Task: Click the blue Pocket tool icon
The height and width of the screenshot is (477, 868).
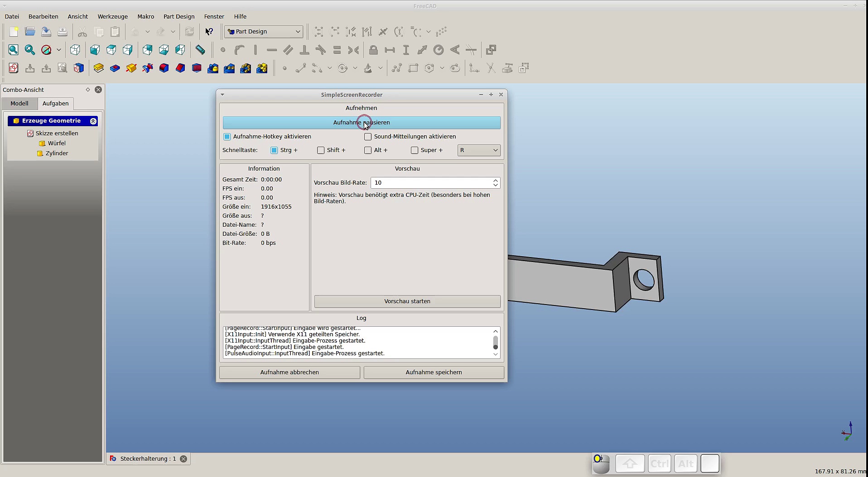Action: (115, 68)
